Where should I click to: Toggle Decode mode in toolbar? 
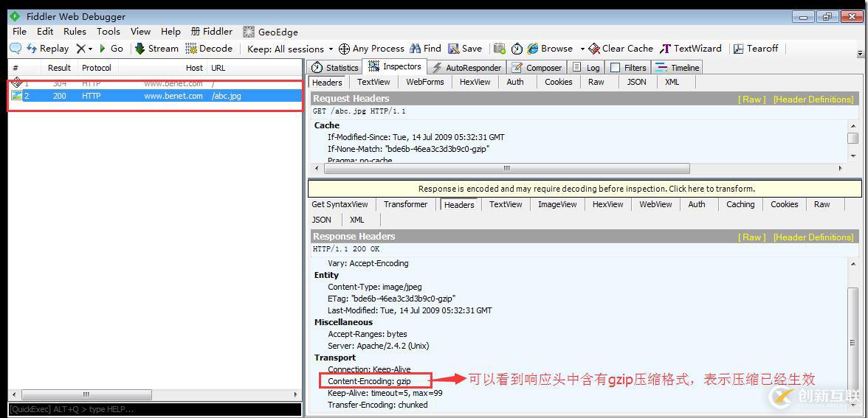click(210, 49)
